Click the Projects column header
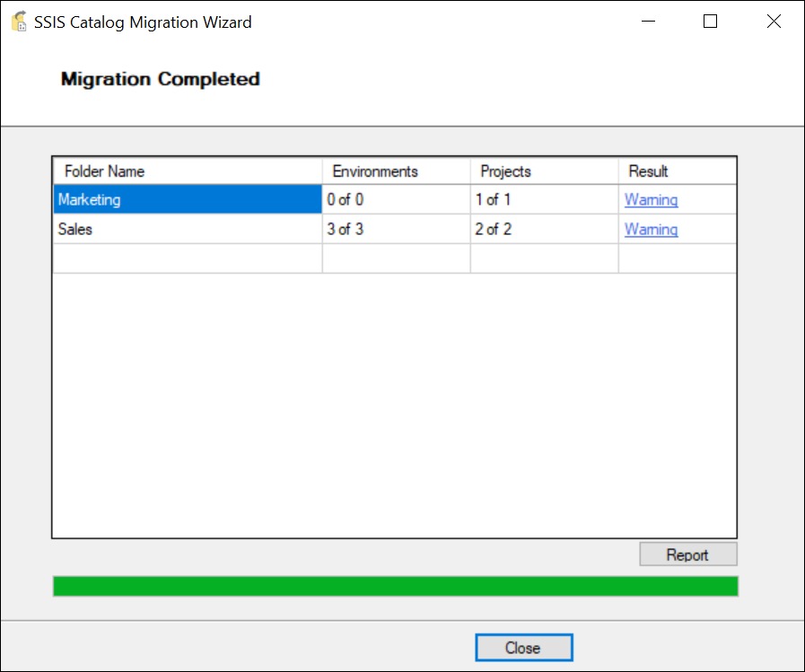The width and height of the screenshot is (805, 672). (541, 170)
